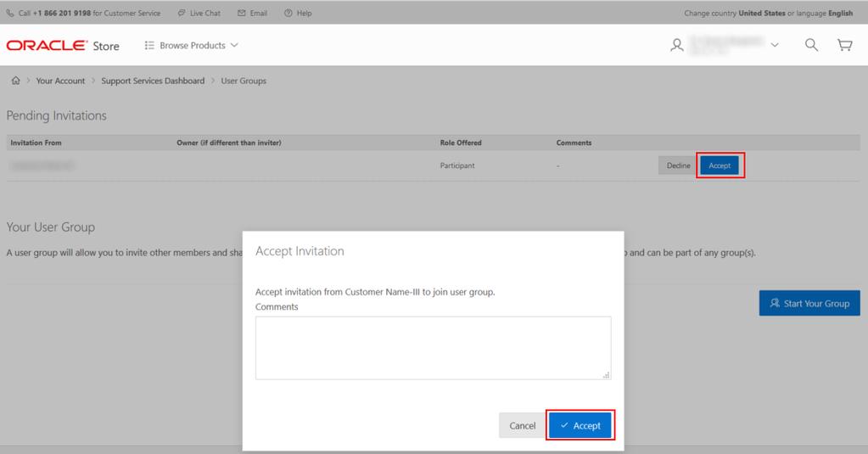Click the Comments column header
Screen dimensions: 868x454
574,143
